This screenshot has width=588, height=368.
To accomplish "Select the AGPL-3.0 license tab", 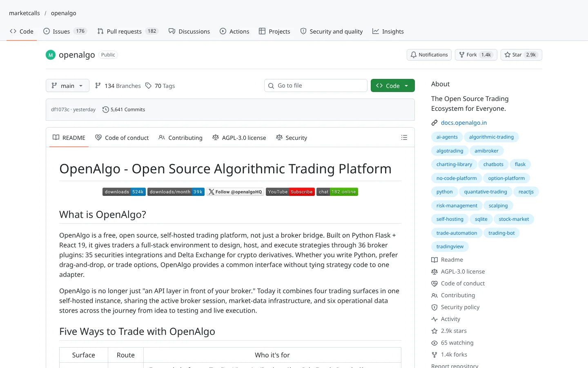I will [x=239, y=138].
